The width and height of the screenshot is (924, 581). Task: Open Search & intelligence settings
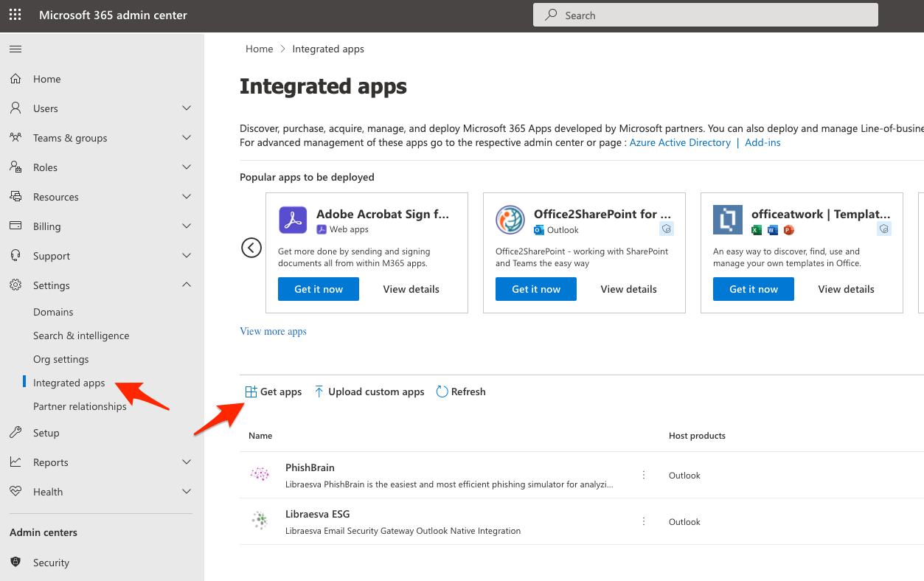[81, 335]
